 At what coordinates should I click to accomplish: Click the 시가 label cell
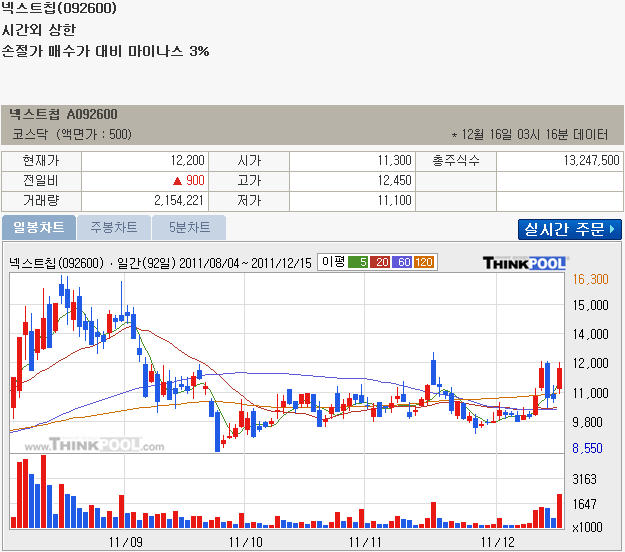pyautogui.click(x=249, y=161)
